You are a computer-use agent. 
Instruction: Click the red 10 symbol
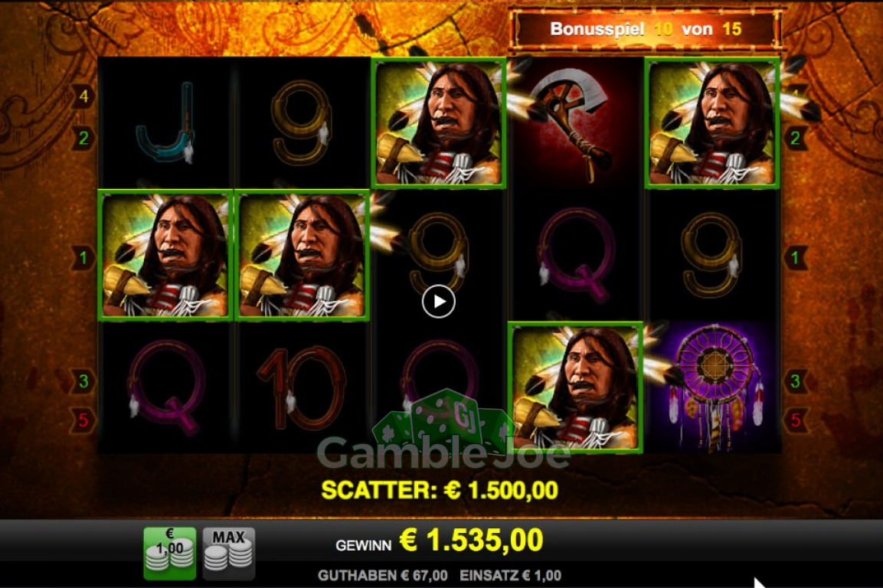(x=301, y=387)
